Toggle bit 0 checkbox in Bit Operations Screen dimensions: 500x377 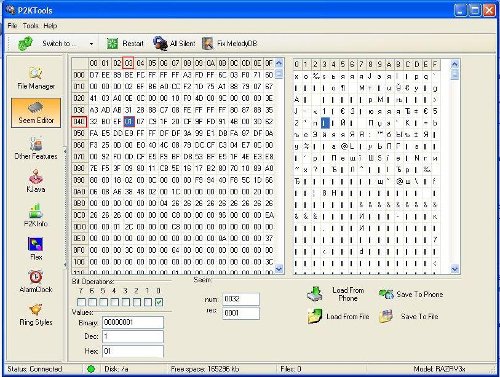pyautogui.click(x=159, y=302)
